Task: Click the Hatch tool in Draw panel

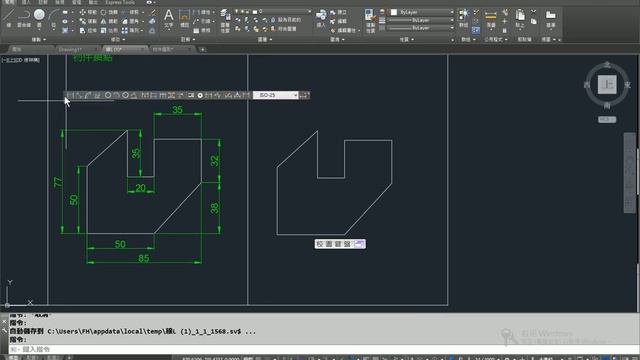Action: pyautogui.click(x=65, y=30)
